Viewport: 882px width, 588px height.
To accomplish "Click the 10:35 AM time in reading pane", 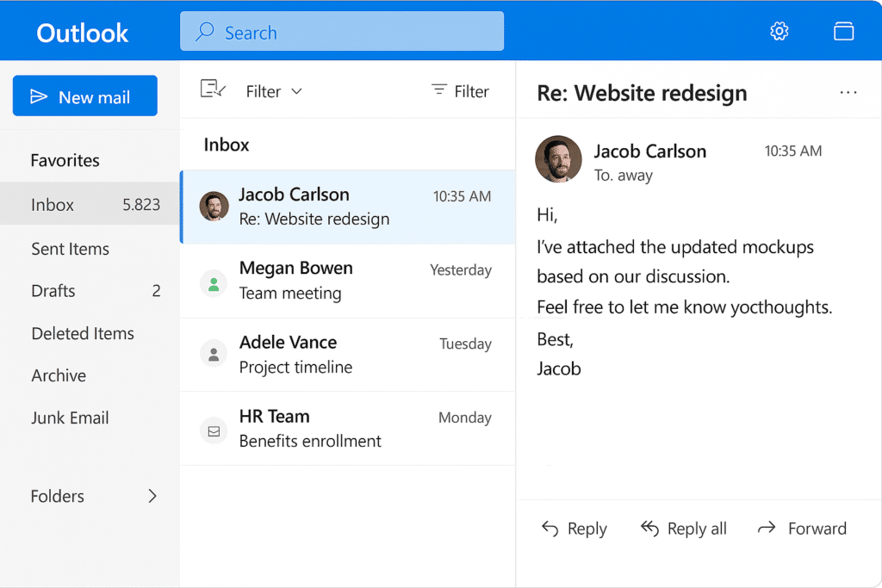I will coord(793,151).
